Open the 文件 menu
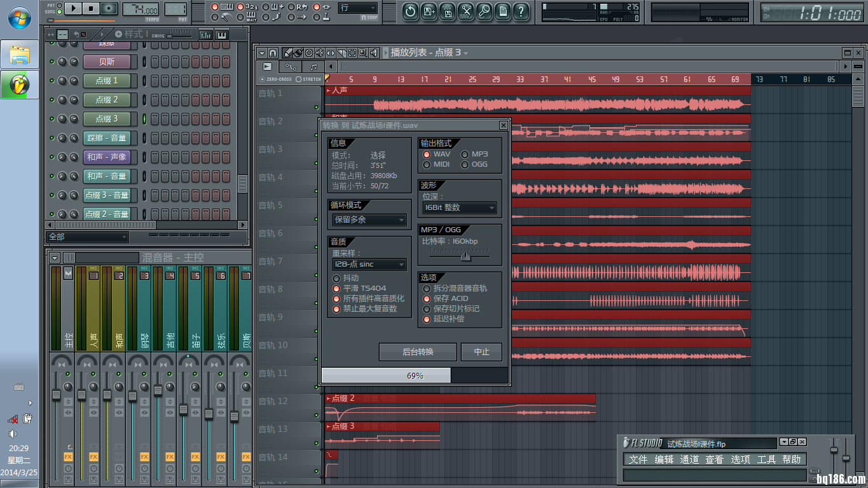868x488 pixels. [638, 459]
